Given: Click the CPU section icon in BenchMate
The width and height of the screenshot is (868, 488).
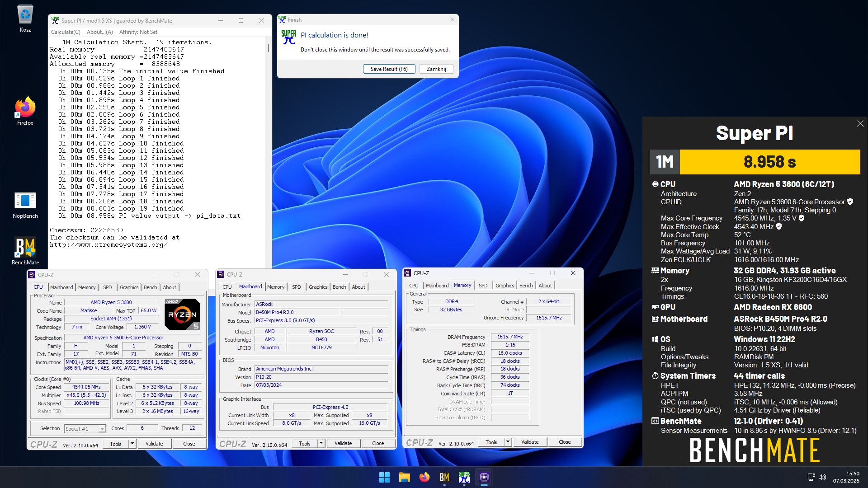Looking at the screenshot, I should tap(655, 184).
